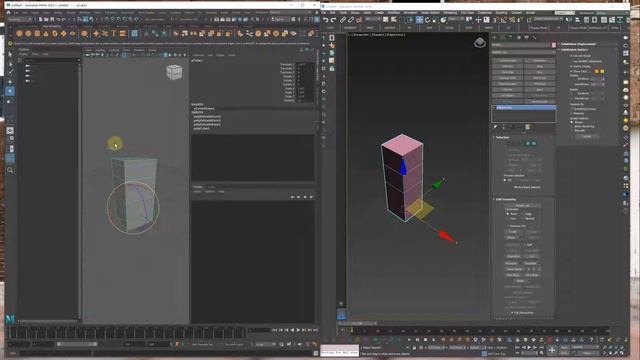Click the Pin Stack icon under modifier stack
640x360 pixels.
tap(495, 127)
